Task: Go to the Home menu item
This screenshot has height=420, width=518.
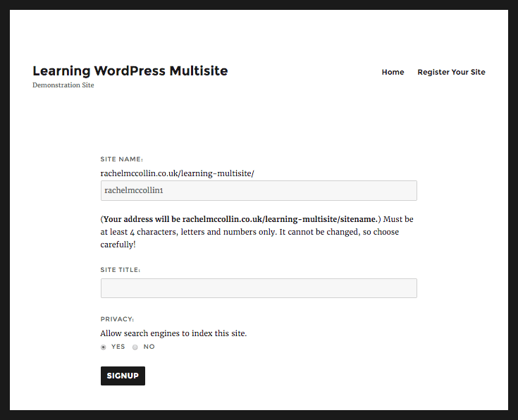Action: 393,72
